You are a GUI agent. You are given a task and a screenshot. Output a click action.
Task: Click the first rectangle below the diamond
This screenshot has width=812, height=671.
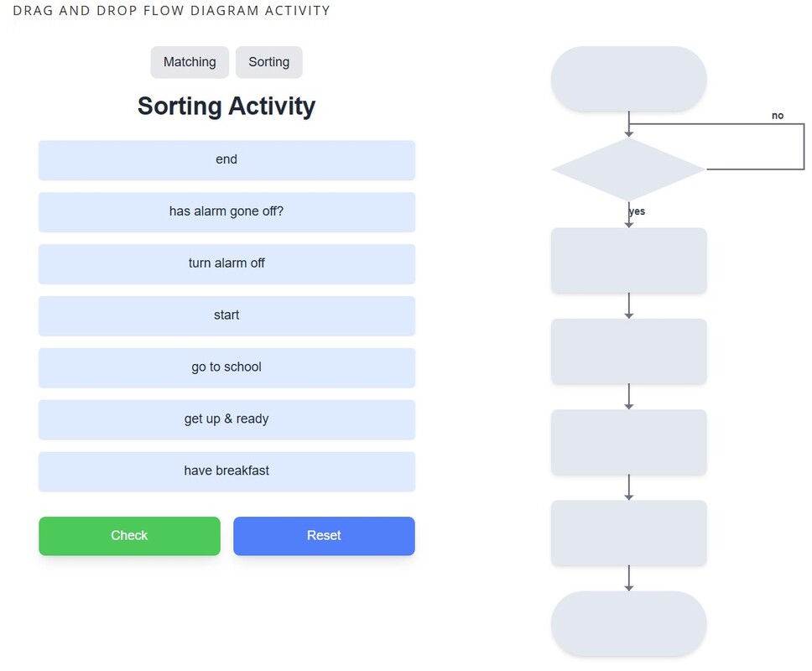click(628, 260)
